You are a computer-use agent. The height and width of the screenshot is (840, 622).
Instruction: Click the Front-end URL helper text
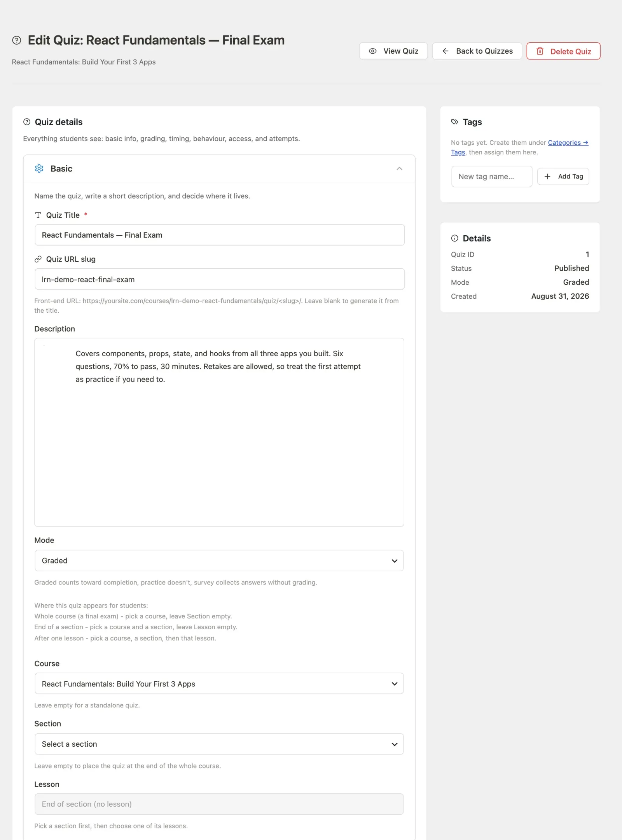pyautogui.click(x=217, y=306)
